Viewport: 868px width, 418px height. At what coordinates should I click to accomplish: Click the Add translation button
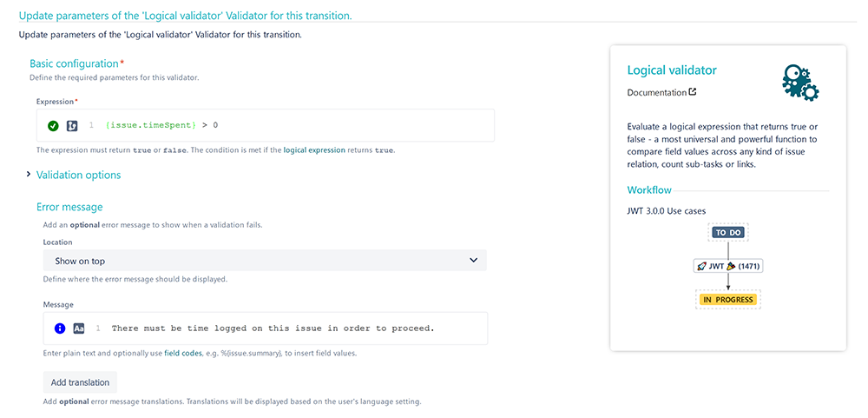coord(80,382)
